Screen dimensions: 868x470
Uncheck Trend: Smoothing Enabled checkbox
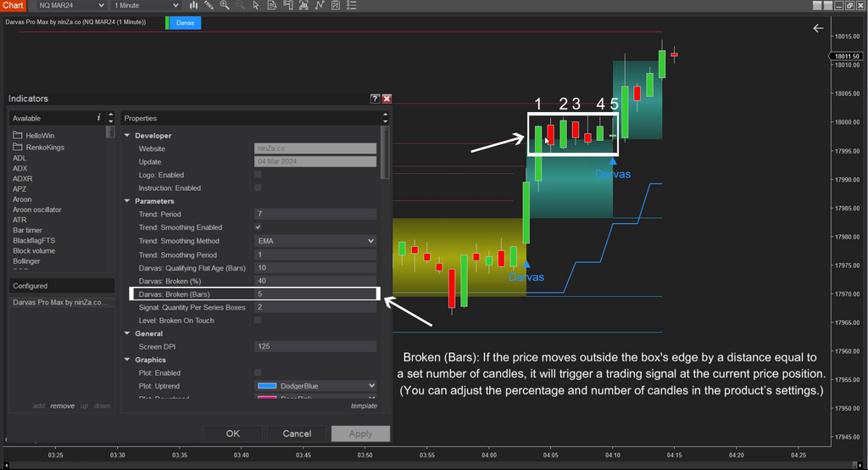point(258,227)
